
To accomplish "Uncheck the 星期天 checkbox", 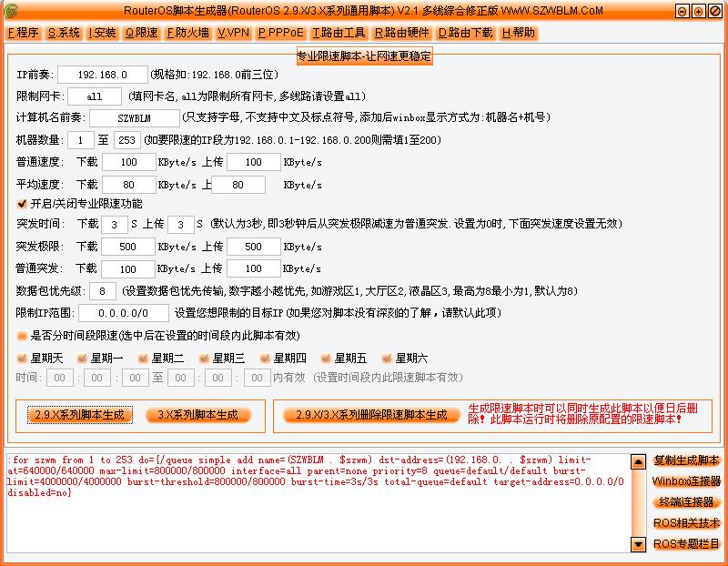I will click(23, 358).
